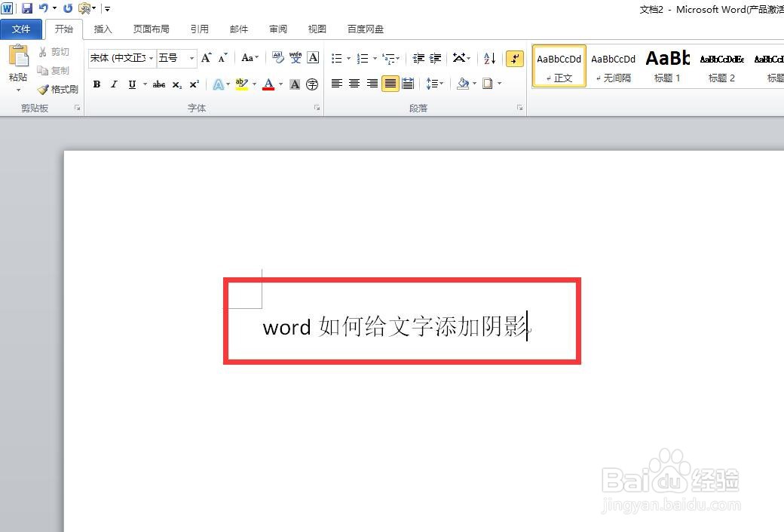Click the Save icon in quick access toolbar

tap(27, 8)
